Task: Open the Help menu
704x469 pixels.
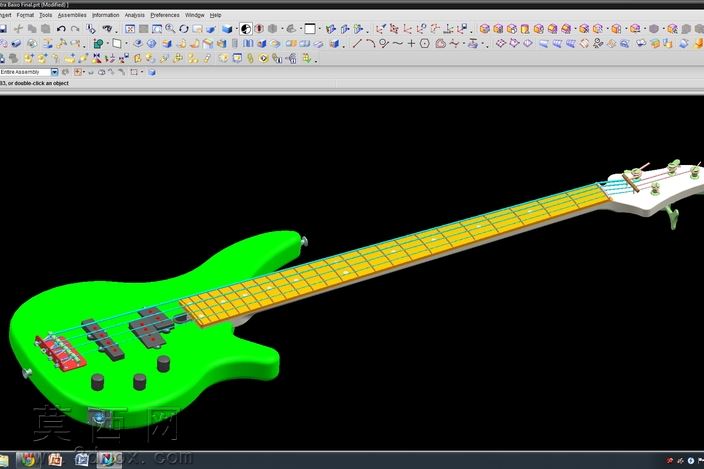Action: coord(216,15)
